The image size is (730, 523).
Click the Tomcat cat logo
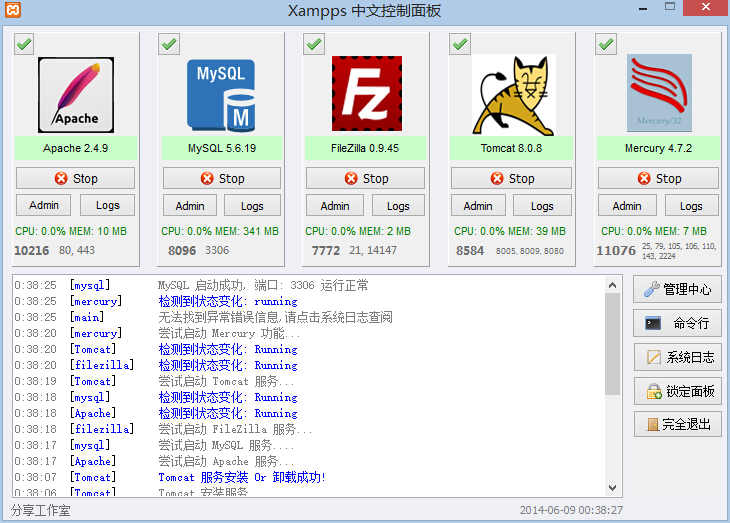[514, 95]
